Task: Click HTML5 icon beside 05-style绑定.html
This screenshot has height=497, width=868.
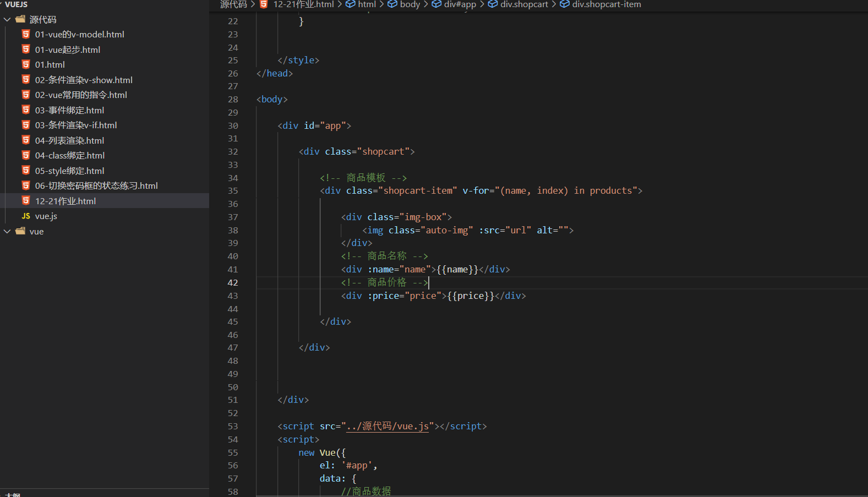Action: click(26, 170)
